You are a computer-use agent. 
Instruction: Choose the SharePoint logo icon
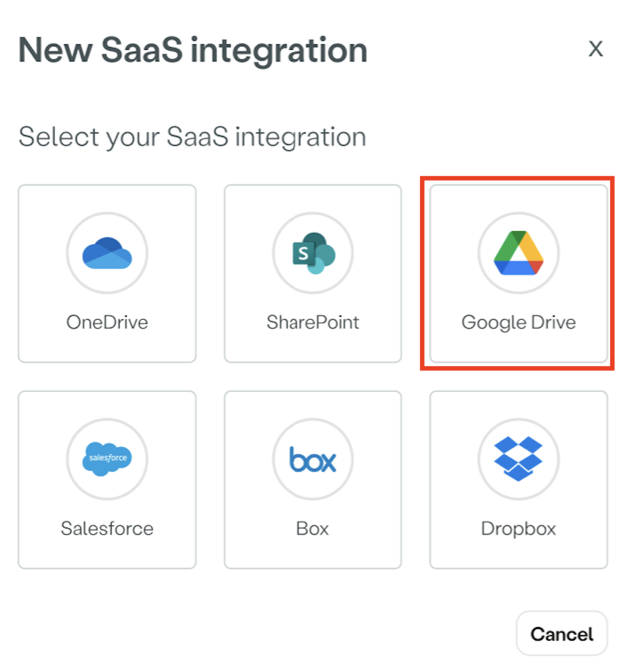pos(313,254)
